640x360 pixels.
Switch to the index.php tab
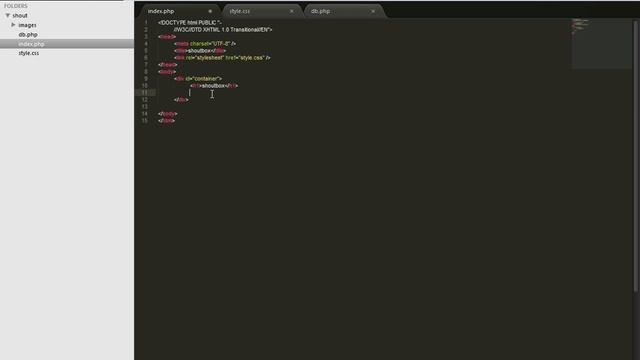point(161,11)
